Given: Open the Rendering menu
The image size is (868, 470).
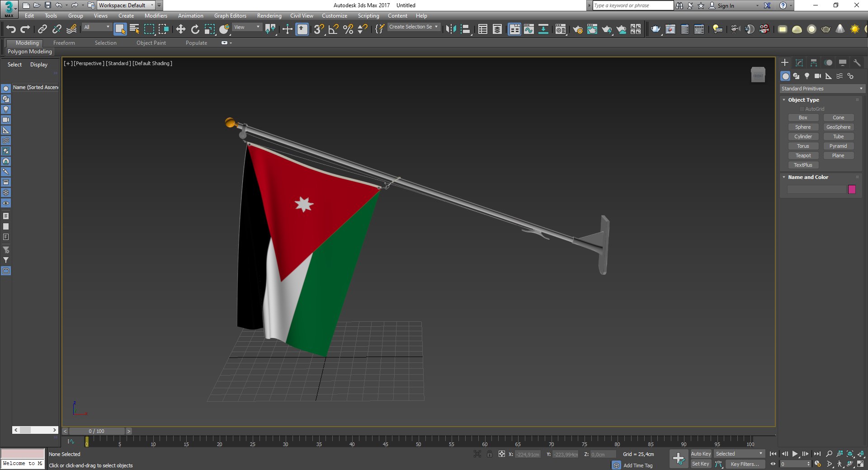Looking at the screenshot, I should coord(269,16).
